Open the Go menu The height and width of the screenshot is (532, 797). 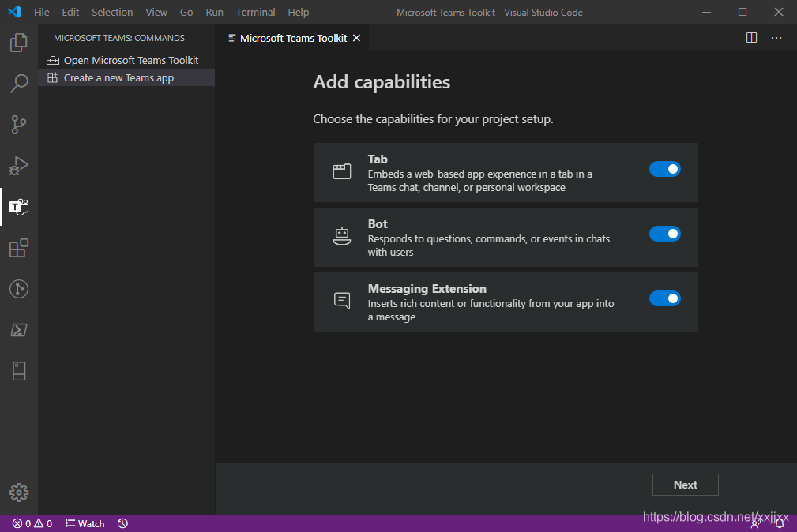[186, 12]
